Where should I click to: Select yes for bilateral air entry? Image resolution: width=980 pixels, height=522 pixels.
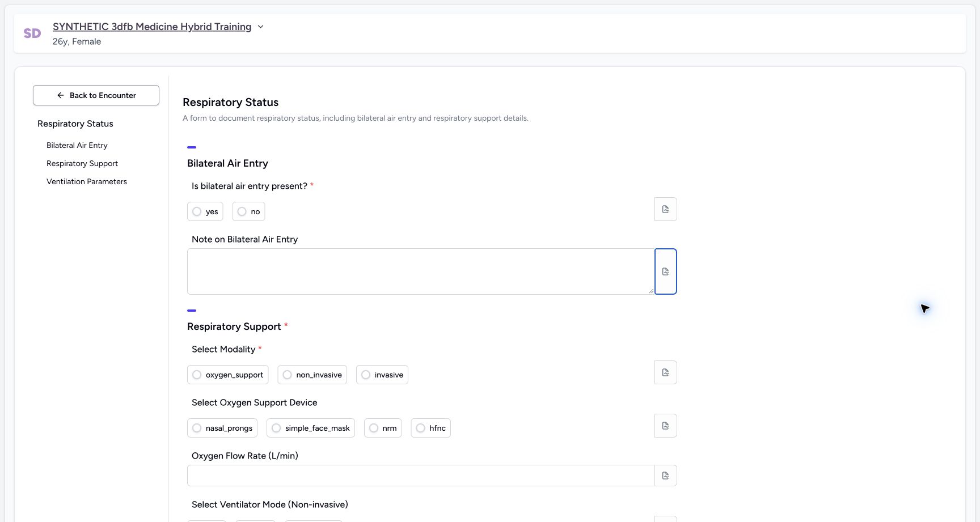[205, 211]
